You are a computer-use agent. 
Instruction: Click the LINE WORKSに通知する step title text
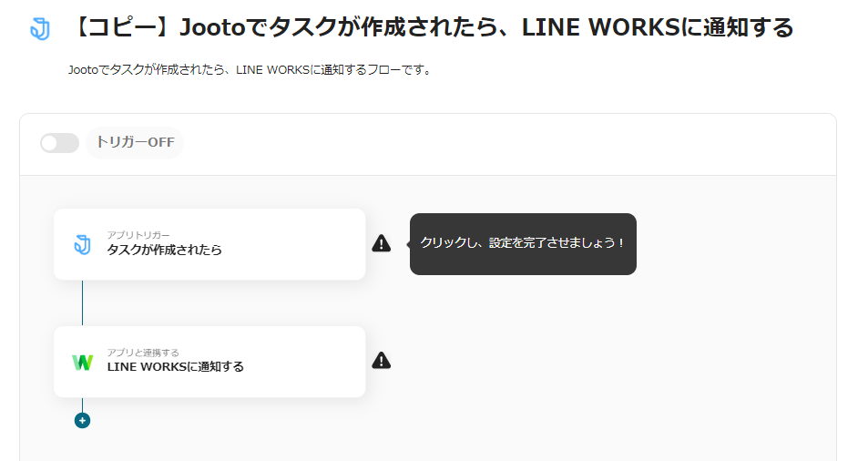[176, 367]
